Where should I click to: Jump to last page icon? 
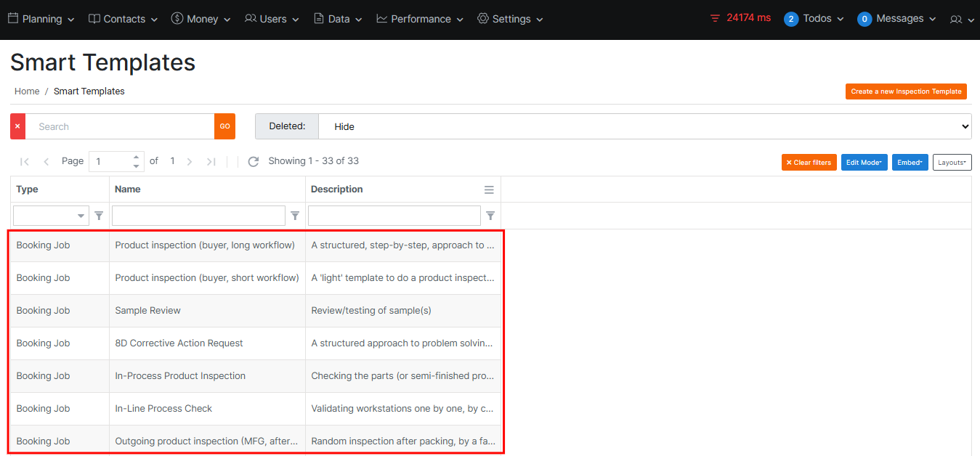pyautogui.click(x=211, y=162)
